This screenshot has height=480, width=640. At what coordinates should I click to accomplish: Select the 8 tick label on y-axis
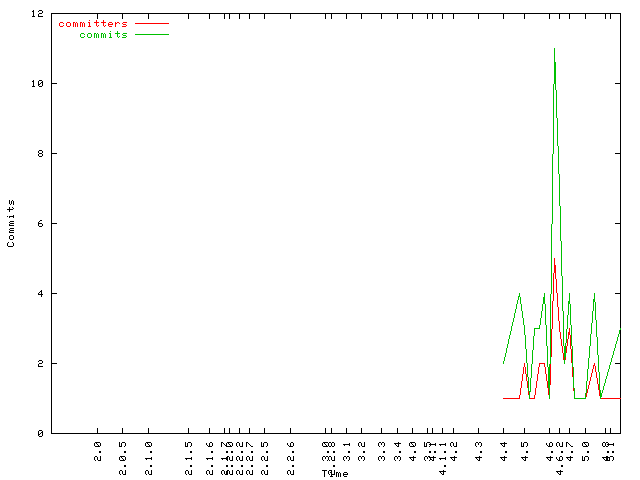click(x=39, y=154)
